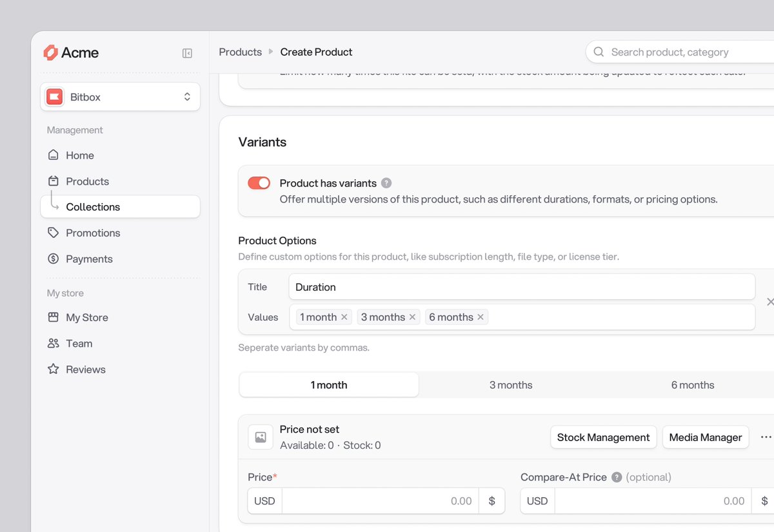Click the variant image placeholder thumbnail
Screen dimensions: 774x532
click(261, 437)
